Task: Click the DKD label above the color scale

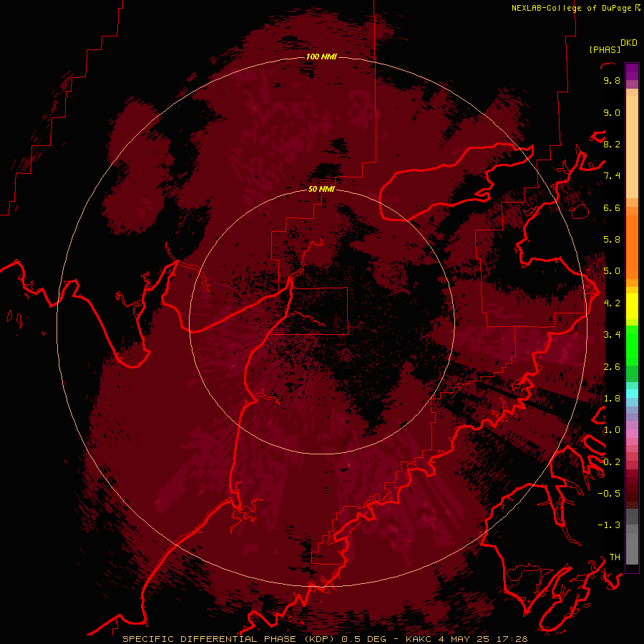Action: (629, 43)
